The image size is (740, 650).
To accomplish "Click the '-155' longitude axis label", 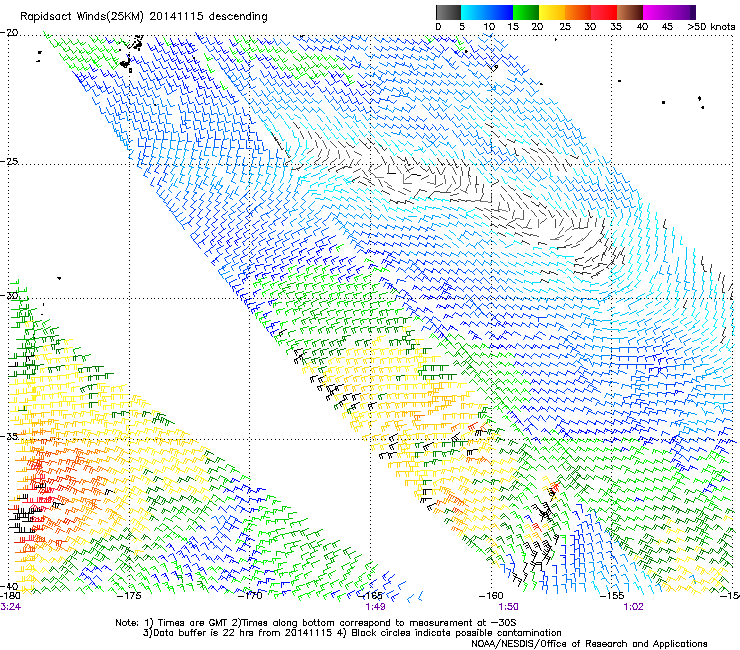I will [612, 595].
